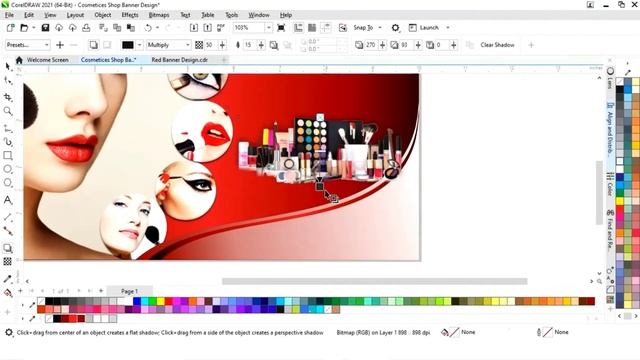Click the Cut icon in toolbar
The width and height of the screenshot is (640, 360).
[x=103, y=28]
